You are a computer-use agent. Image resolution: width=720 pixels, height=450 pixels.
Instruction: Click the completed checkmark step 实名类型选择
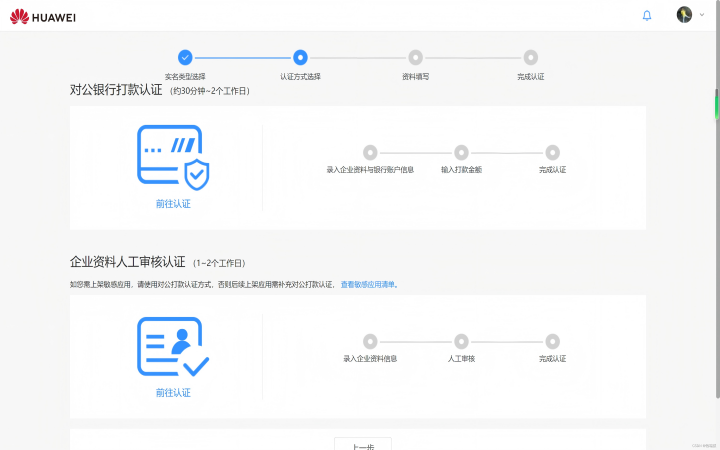click(185, 58)
